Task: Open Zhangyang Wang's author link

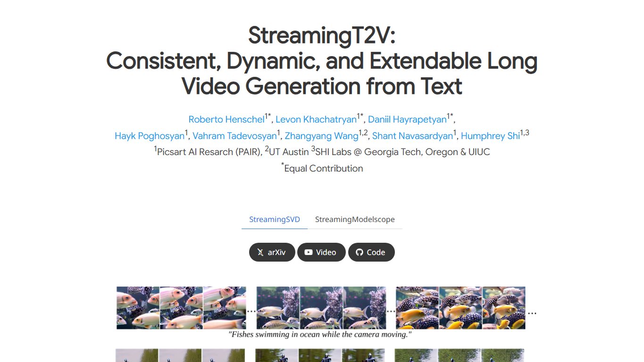Action: (x=322, y=136)
